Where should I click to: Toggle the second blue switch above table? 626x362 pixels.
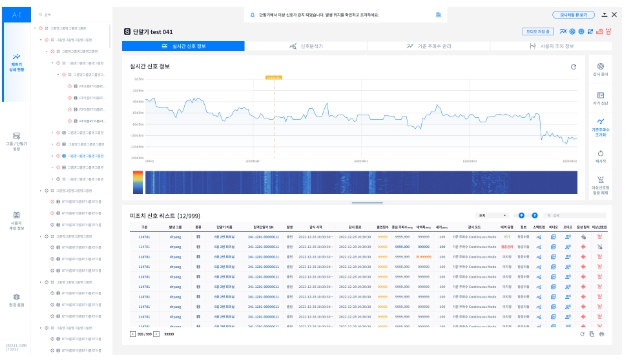click(x=535, y=216)
